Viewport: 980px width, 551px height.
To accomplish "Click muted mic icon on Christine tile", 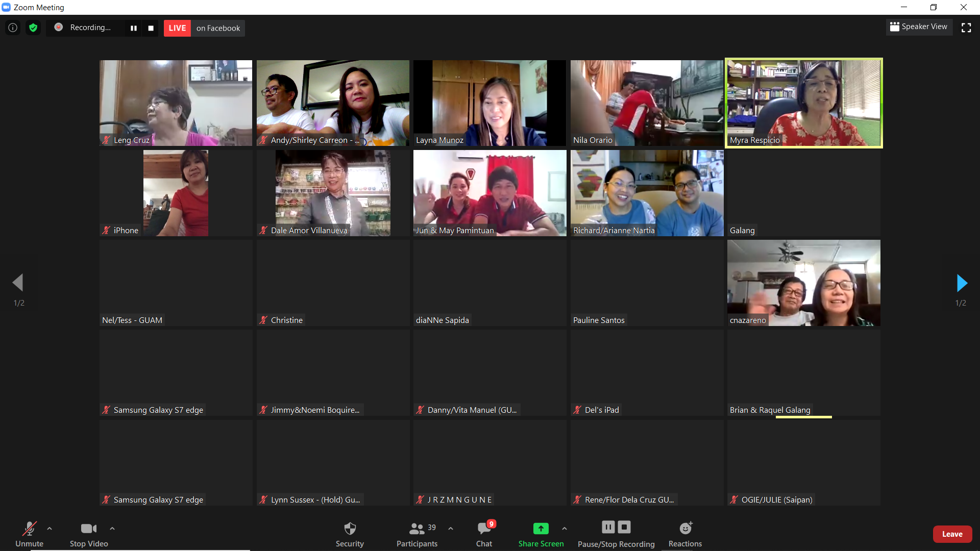I will [263, 320].
